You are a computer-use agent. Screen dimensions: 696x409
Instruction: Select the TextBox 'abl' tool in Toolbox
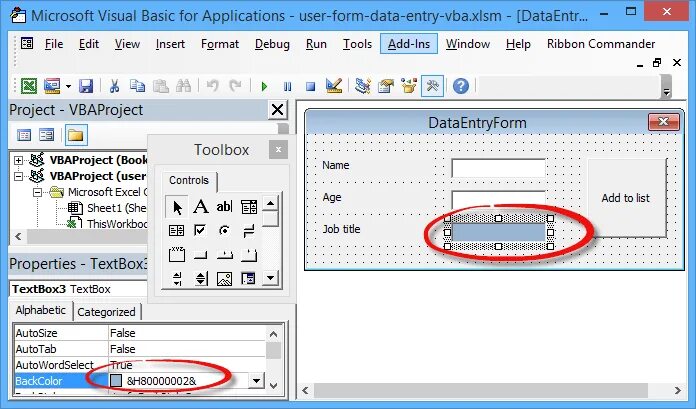tap(224, 206)
